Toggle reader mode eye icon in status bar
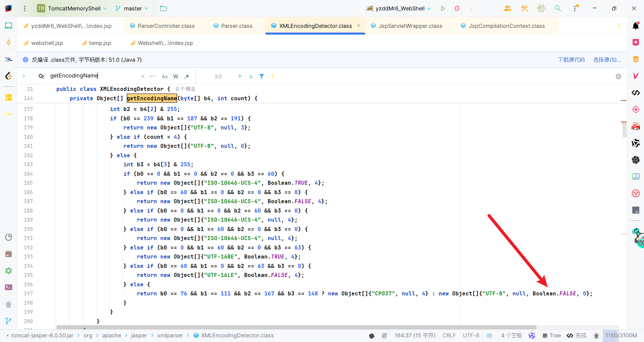This screenshot has width=644, height=342. tap(489, 335)
